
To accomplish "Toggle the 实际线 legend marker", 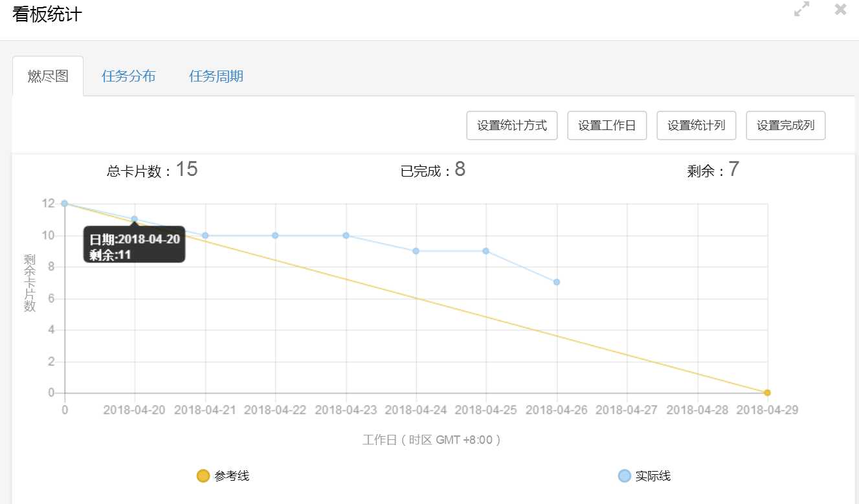I will (x=625, y=476).
